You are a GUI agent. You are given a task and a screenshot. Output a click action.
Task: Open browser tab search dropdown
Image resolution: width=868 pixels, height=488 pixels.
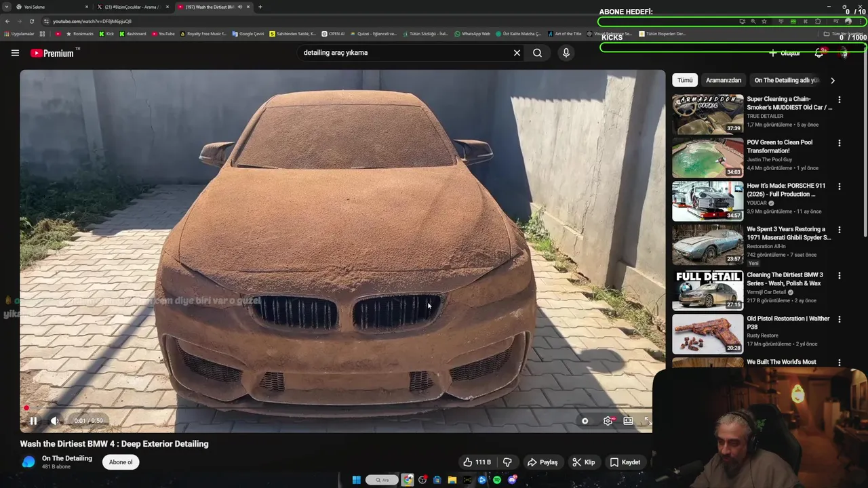[x=7, y=7]
